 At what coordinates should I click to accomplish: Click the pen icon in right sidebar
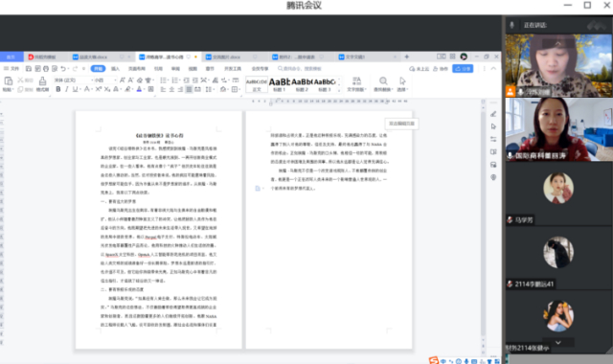point(493,114)
